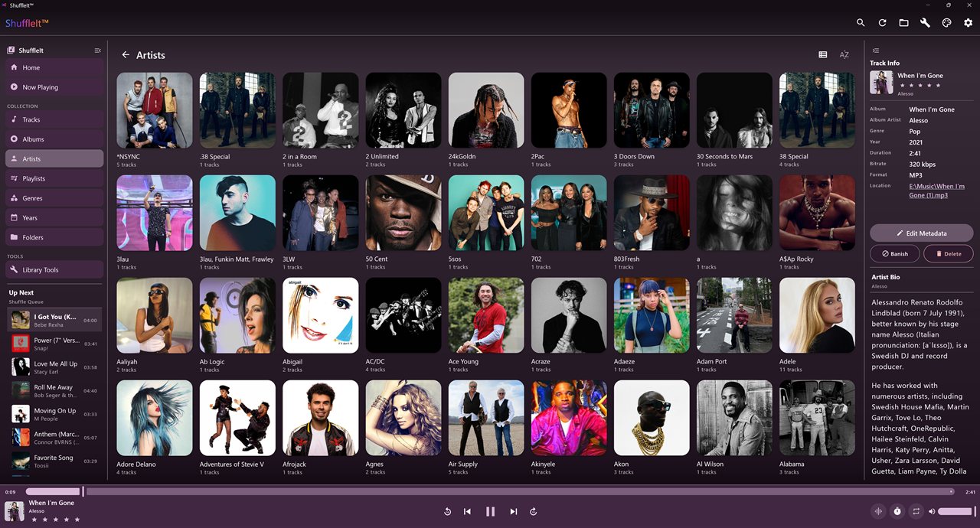Click the Delete track button
This screenshot has width=980, height=528.
(949, 253)
